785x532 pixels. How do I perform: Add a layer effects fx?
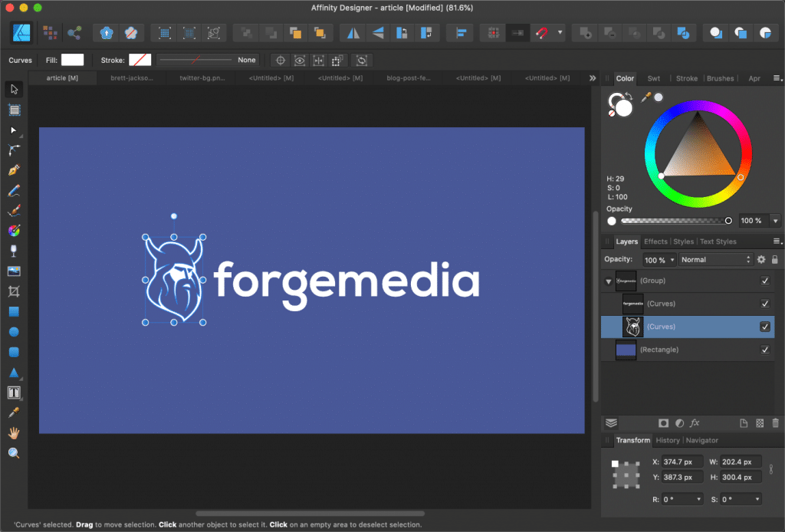tap(695, 423)
